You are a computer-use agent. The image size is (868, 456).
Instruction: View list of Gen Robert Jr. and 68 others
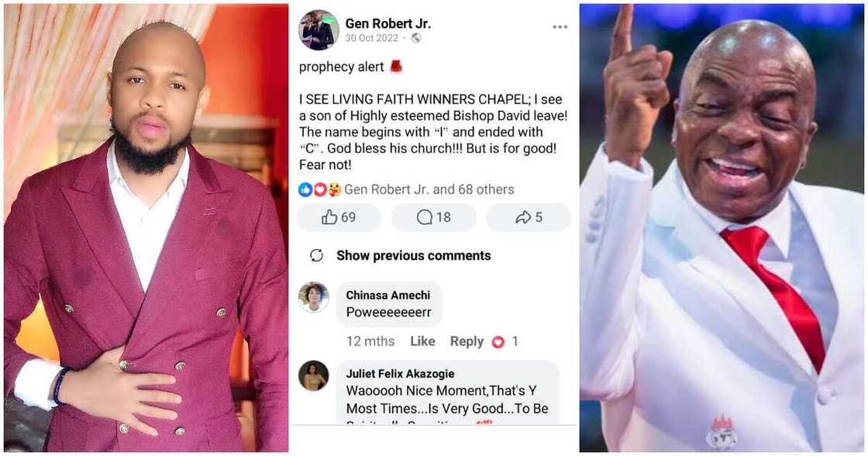429,189
